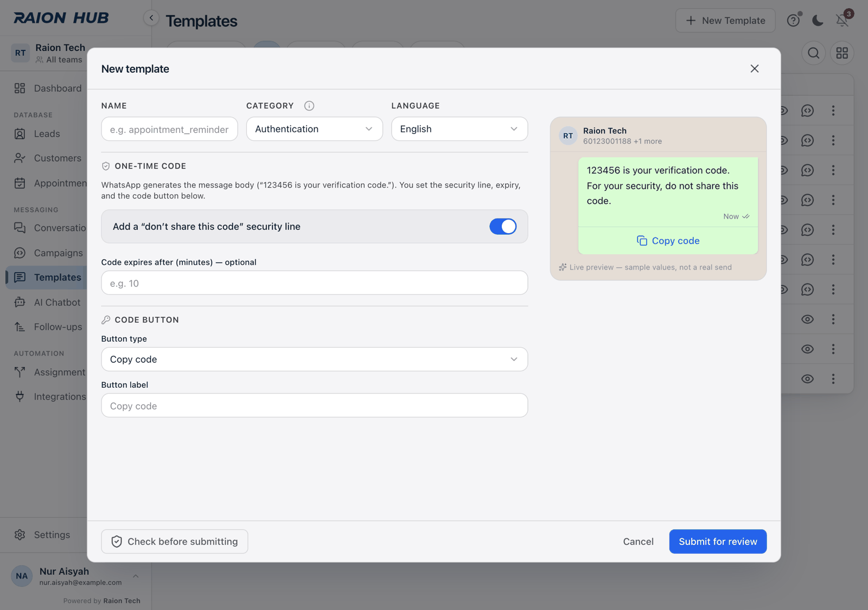
Task: Click the search icon
Action: click(814, 53)
